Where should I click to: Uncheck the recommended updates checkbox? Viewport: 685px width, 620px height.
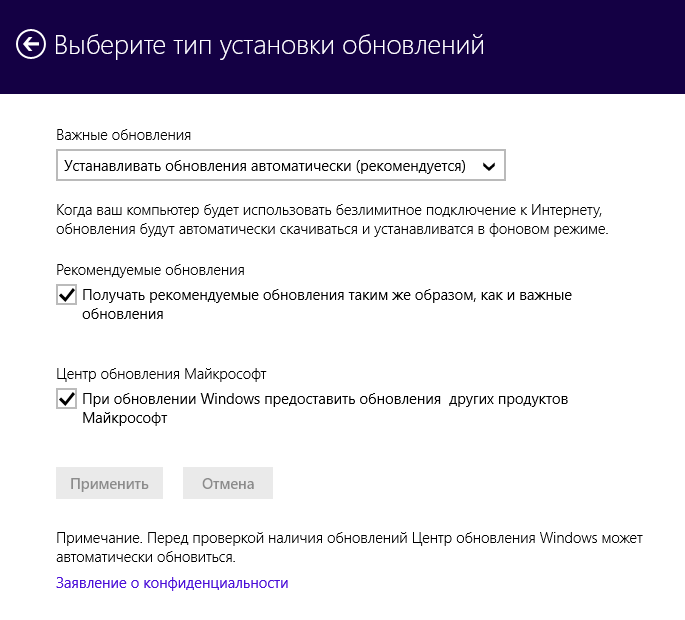(67, 296)
